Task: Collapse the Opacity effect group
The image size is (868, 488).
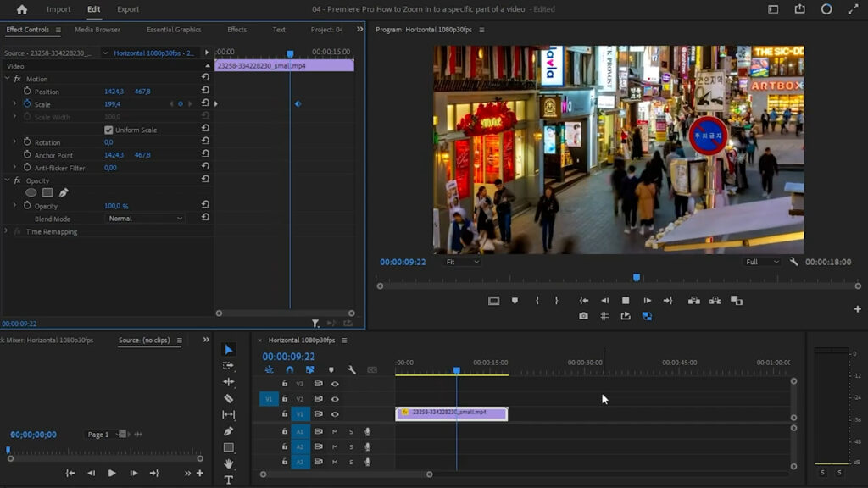Action: [7, 180]
